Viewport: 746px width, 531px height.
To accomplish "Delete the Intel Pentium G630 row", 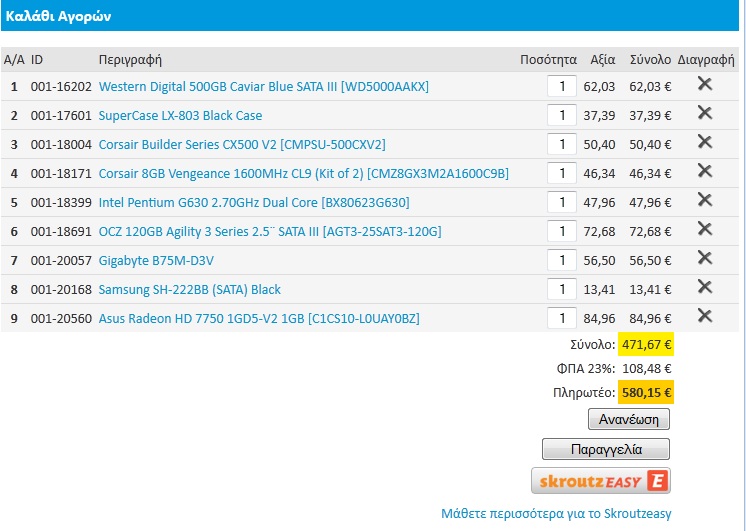I will [x=705, y=200].
